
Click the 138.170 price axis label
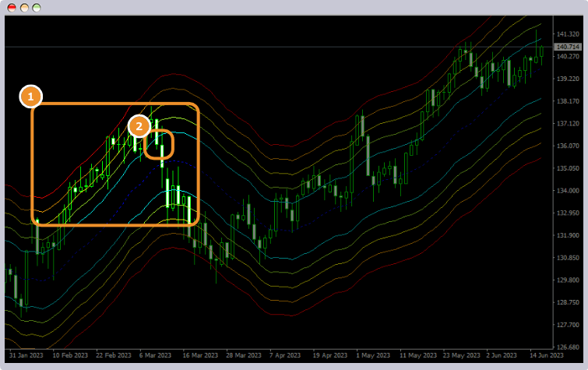(x=568, y=101)
